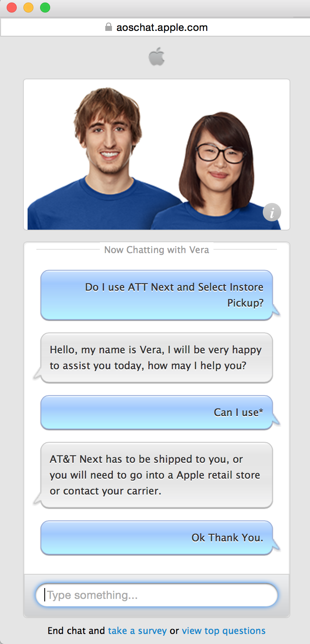Click the 'Now Chatting with Vera' header

157,250
